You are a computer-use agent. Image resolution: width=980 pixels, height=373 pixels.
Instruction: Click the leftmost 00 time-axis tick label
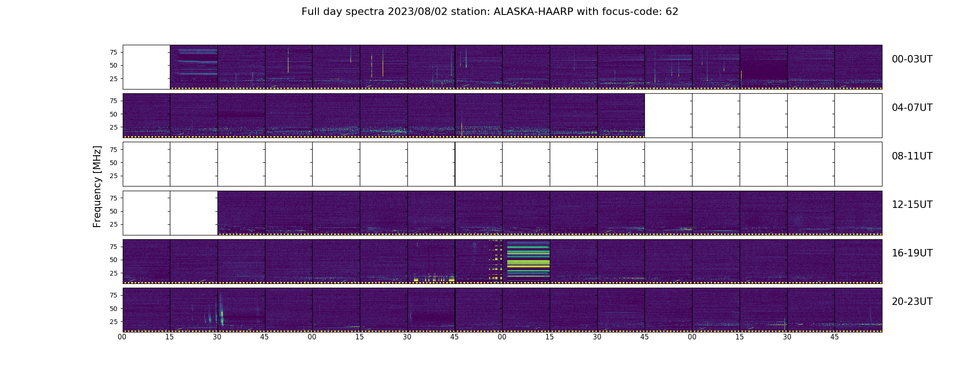pyautogui.click(x=122, y=337)
